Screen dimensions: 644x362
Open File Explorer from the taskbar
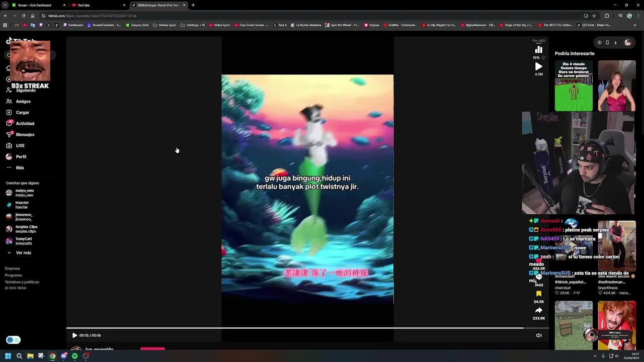click(30, 356)
